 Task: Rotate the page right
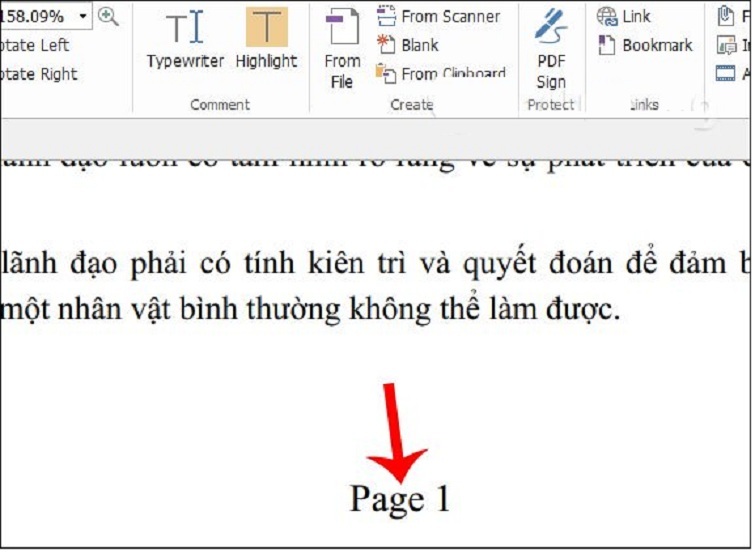point(38,74)
